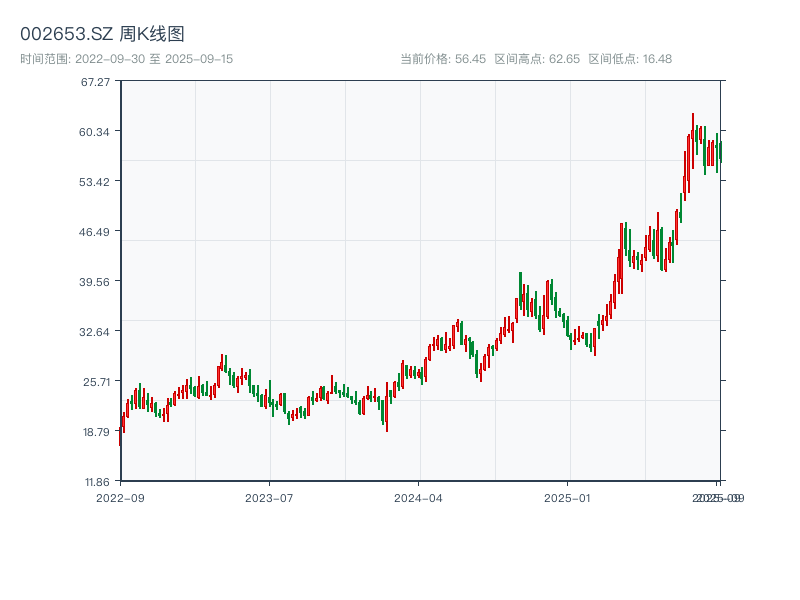
Task: Click the 区间低点 16.48 label
Action: coord(630,59)
